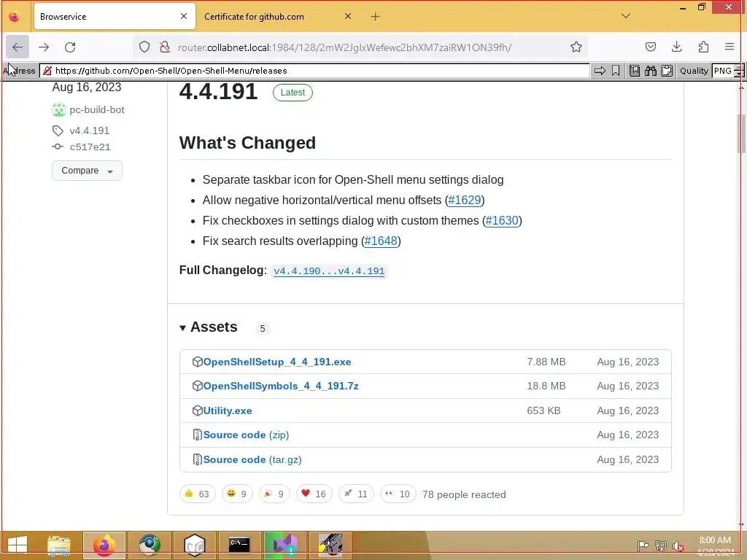Click the network tray icon
This screenshot has height=560, width=747.
click(x=660, y=545)
